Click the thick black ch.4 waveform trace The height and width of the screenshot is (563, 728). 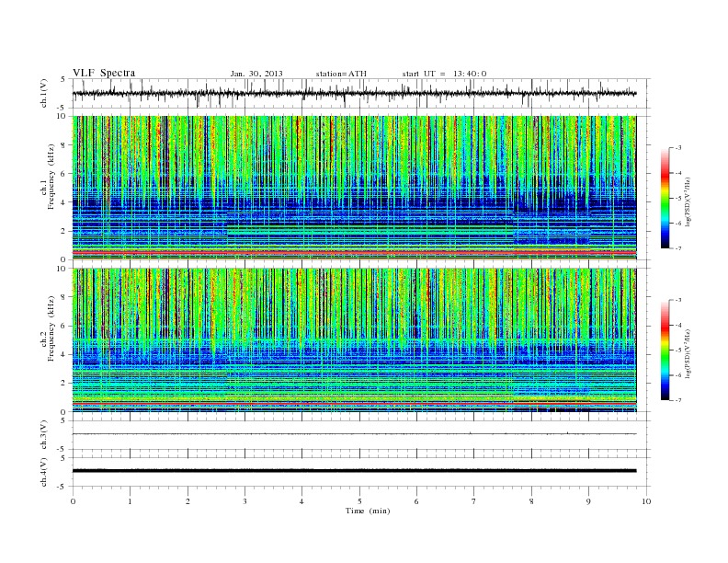tap(354, 471)
